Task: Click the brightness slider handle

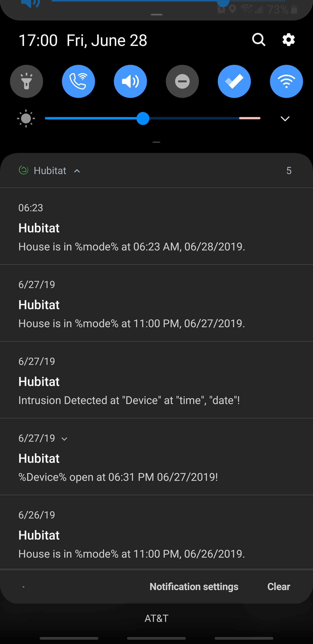Action: tap(143, 119)
